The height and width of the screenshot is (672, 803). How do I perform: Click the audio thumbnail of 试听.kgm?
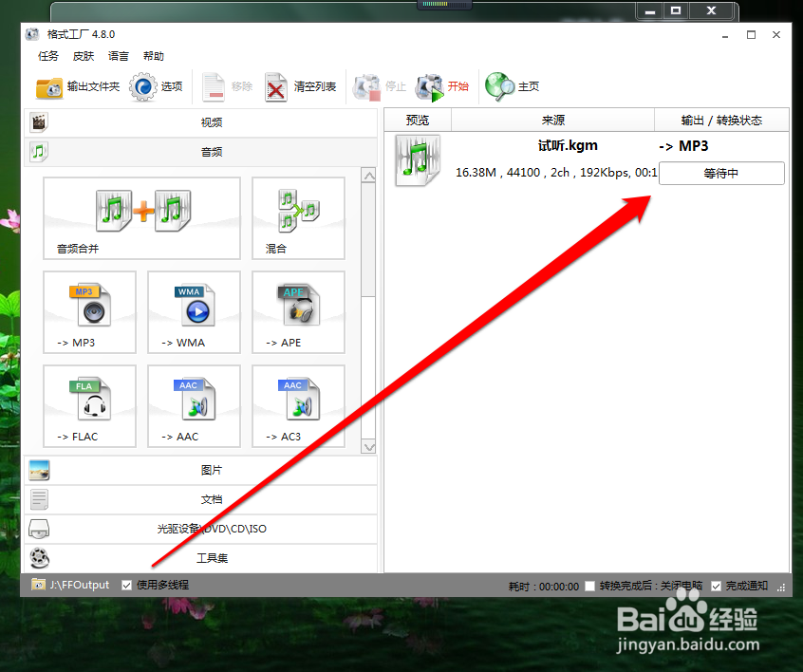coord(418,159)
